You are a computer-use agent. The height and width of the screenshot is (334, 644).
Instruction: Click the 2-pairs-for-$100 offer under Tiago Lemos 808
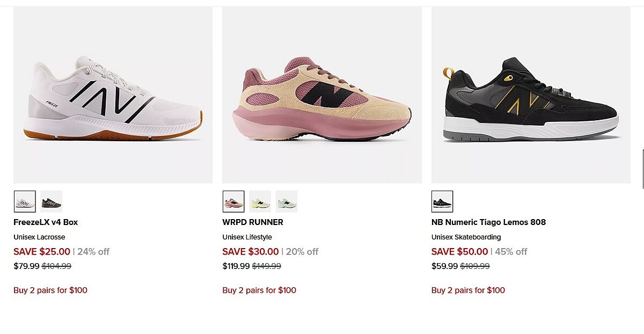pos(468,291)
